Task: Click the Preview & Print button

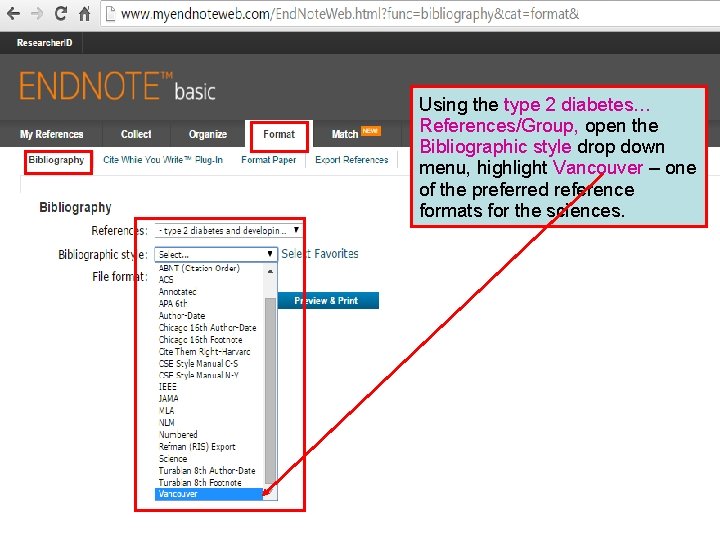Action: click(327, 301)
